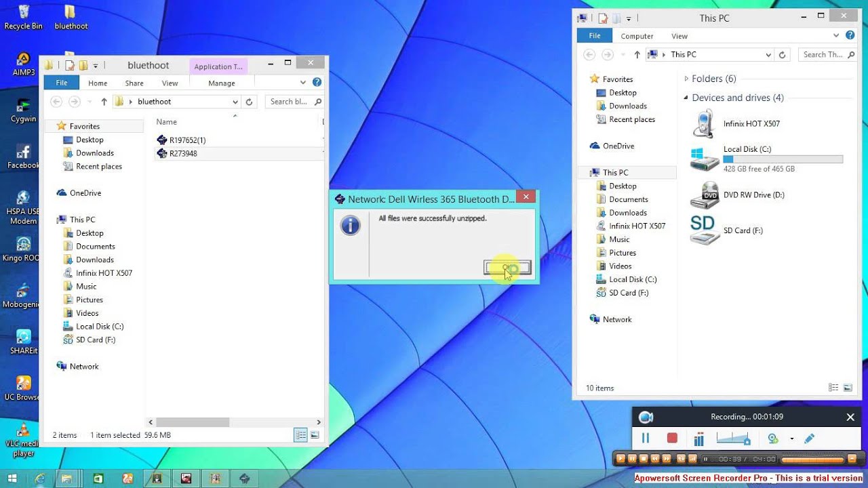The width and height of the screenshot is (868, 488).
Task: Open File Explorer from the taskbar
Action: [x=67, y=479]
